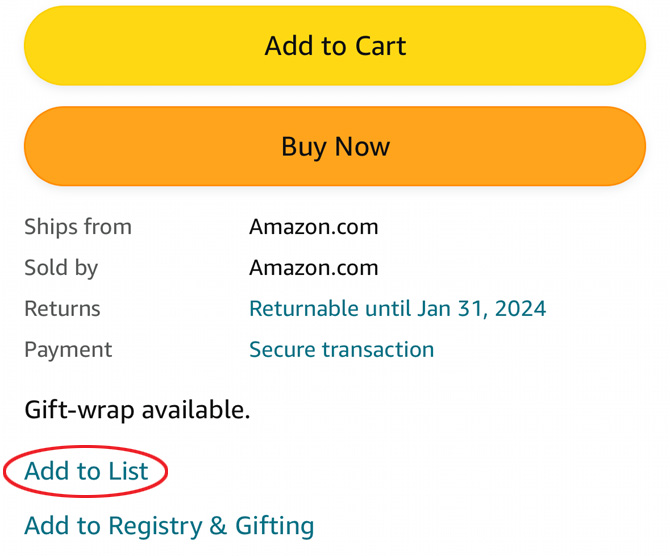Click the word Cart on the yellow button
The width and height of the screenshot is (670, 556).
point(380,46)
